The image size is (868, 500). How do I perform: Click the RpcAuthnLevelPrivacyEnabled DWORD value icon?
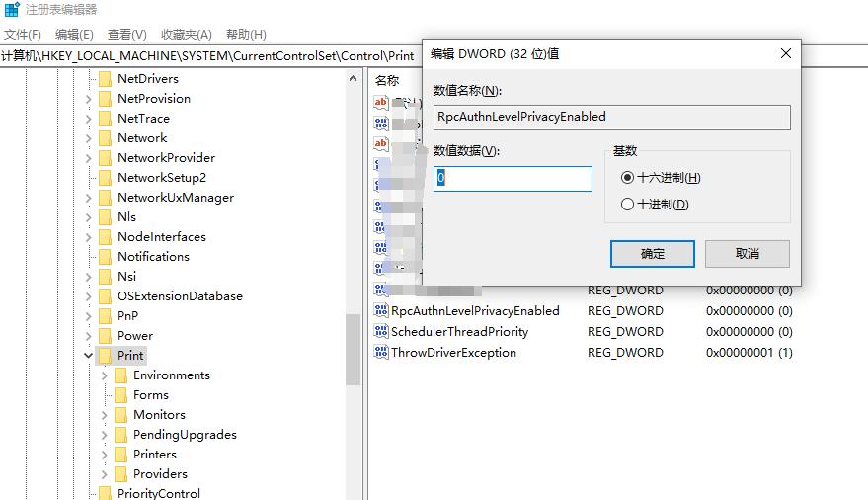pyautogui.click(x=381, y=311)
